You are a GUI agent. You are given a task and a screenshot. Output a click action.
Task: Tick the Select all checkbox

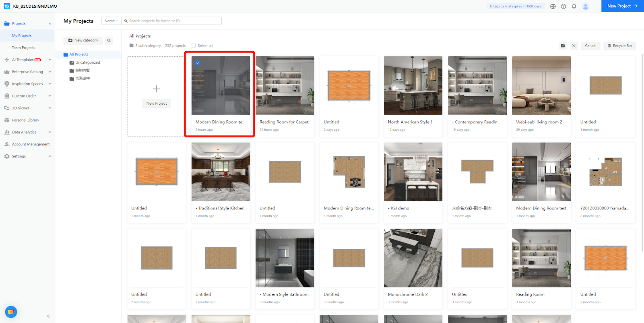tap(194, 46)
